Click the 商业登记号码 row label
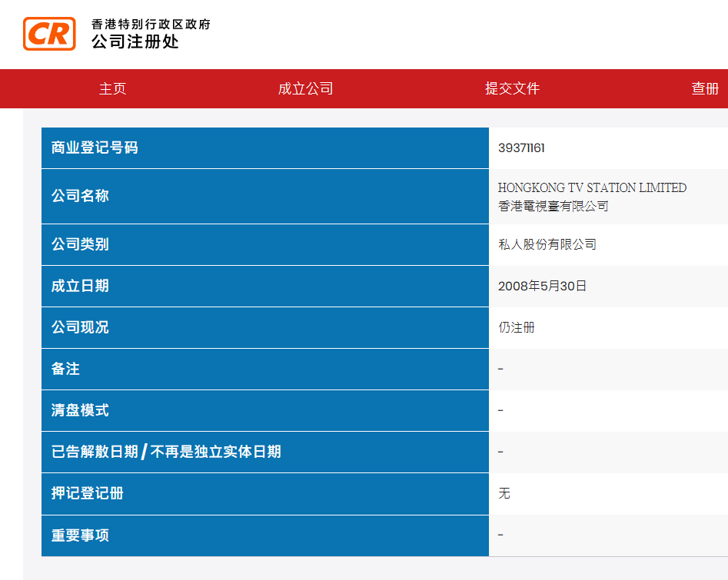 (95, 147)
